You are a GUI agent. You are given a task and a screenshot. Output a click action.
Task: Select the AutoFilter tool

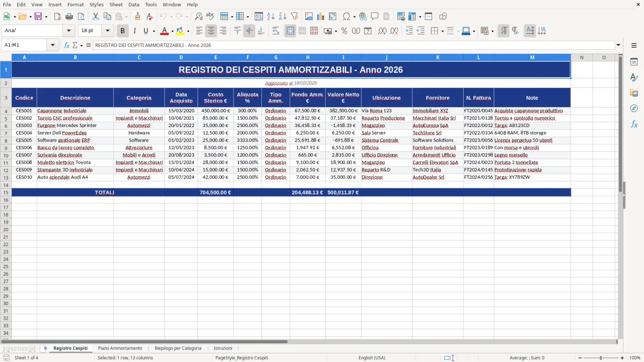294,16
